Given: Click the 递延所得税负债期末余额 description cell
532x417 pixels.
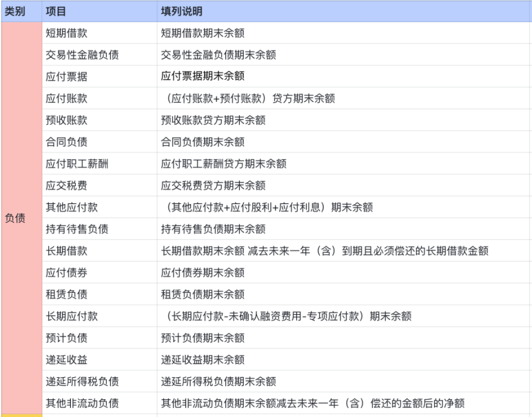Looking at the screenshot, I should click(344, 381).
